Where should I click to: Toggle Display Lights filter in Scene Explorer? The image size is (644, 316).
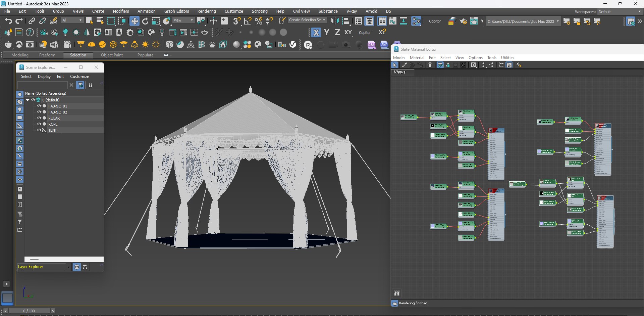click(x=20, y=110)
